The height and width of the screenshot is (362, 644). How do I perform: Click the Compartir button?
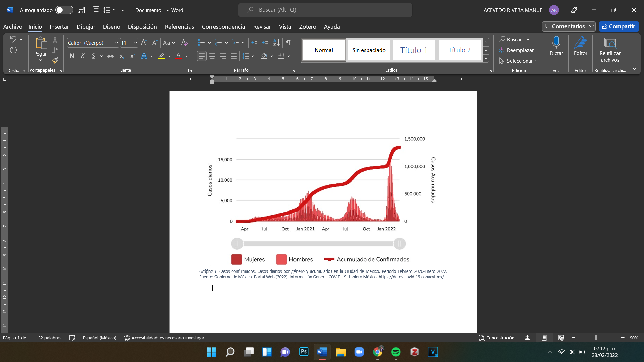coord(619,26)
